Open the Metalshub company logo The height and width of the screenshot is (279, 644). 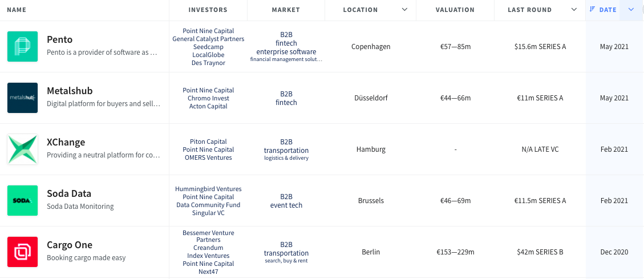point(23,98)
